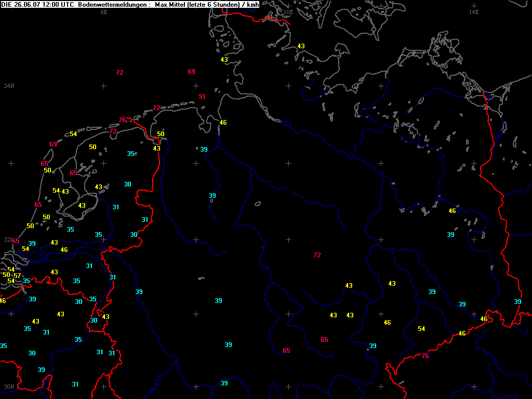Screen dimensions: 532x399
Task: Pick the isolated red 72 in map center
Action: click(x=317, y=255)
